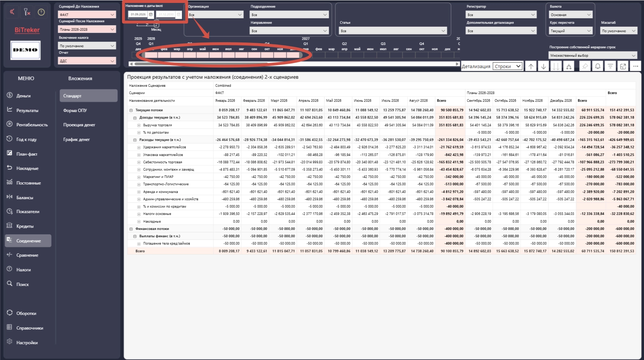Collapse the Текущие потоки row
The image size is (644, 360).
(x=131, y=110)
